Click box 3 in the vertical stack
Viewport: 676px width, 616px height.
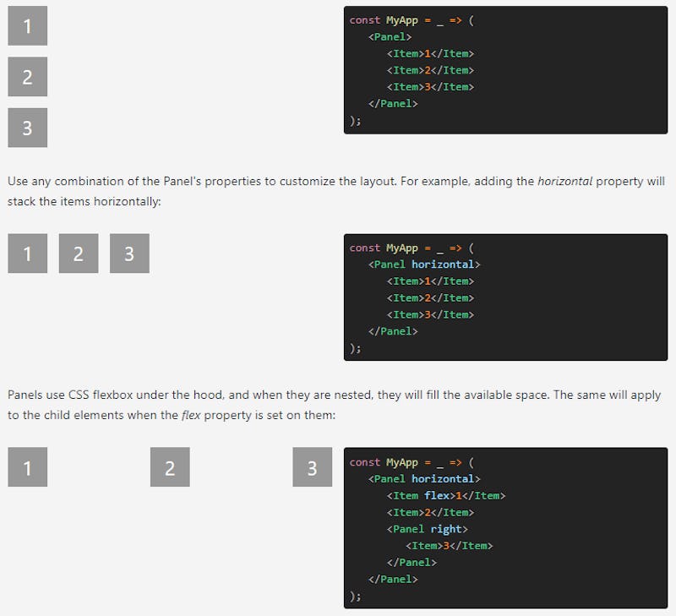(27, 128)
